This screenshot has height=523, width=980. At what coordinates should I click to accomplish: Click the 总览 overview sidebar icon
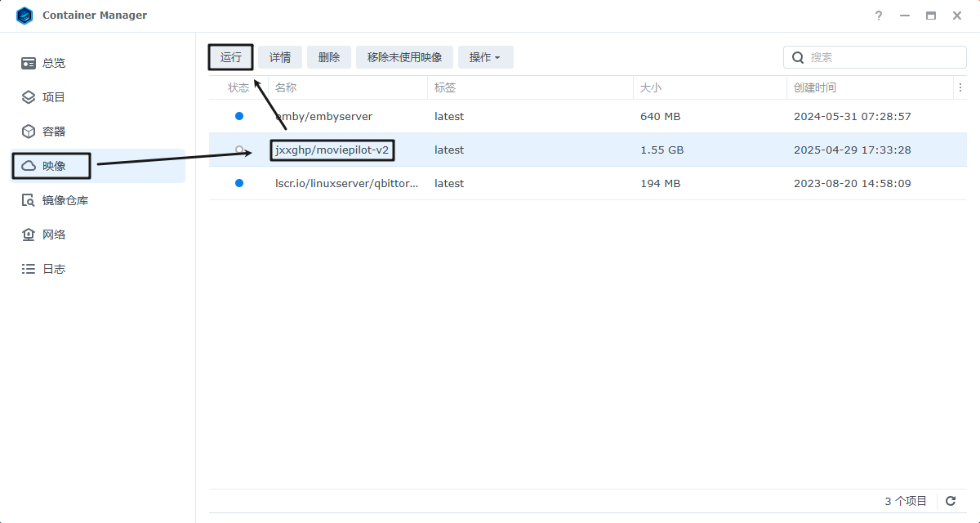click(x=29, y=63)
